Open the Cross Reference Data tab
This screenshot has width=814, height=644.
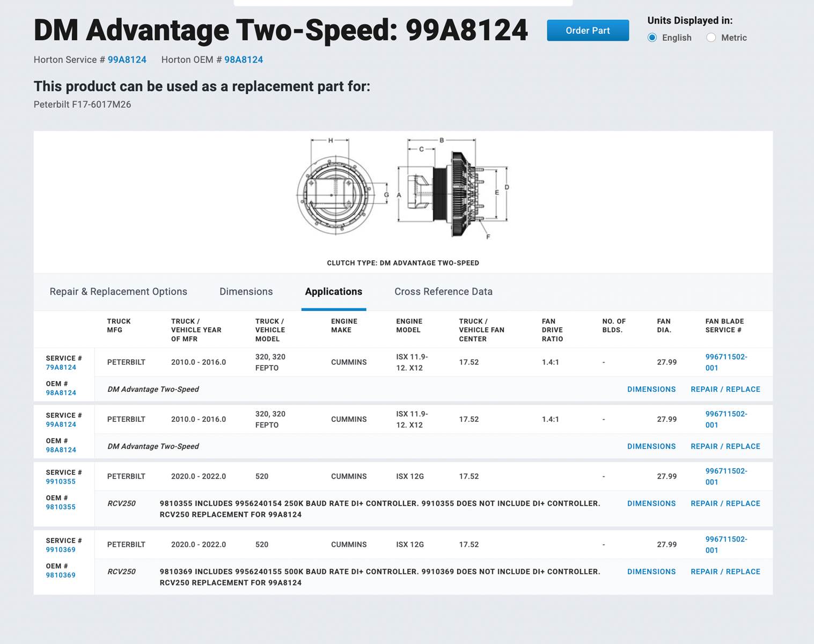coord(443,291)
